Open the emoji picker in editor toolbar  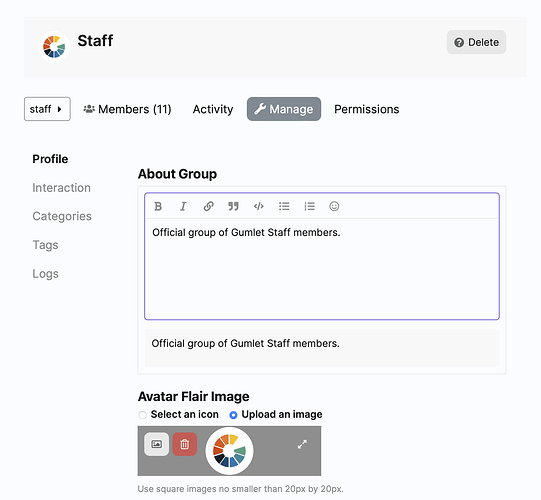click(334, 206)
